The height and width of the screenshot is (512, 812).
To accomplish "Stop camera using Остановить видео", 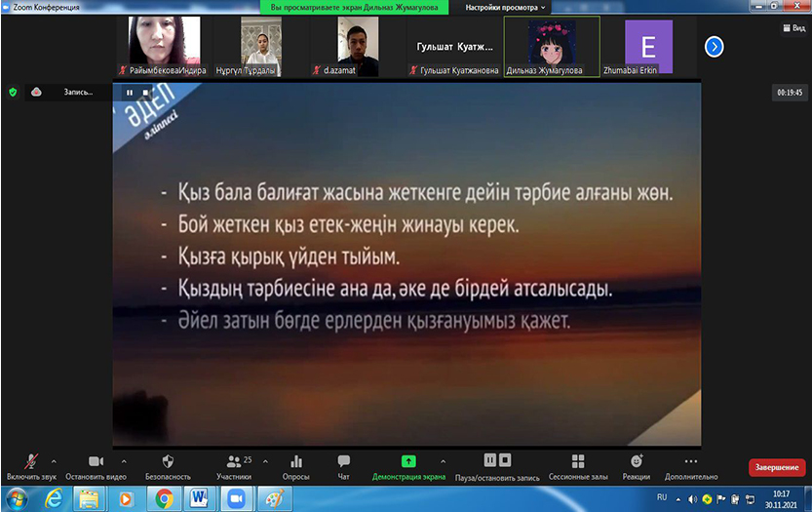I will coord(96,461).
